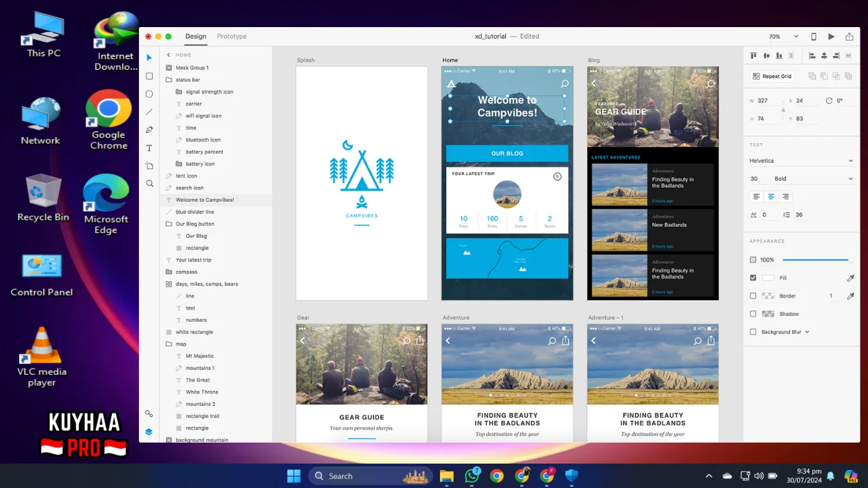This screenshot has width=868, height=488.
Task: Switch to the Prototype tab
Action: click(x=232, y=37)
